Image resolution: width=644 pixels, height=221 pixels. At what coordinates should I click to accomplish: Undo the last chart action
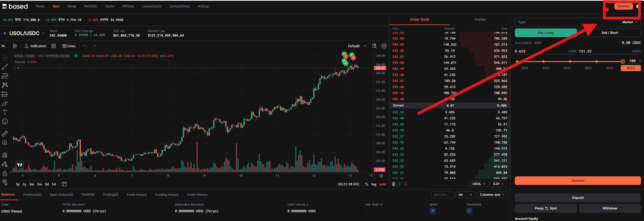point(85,46)
